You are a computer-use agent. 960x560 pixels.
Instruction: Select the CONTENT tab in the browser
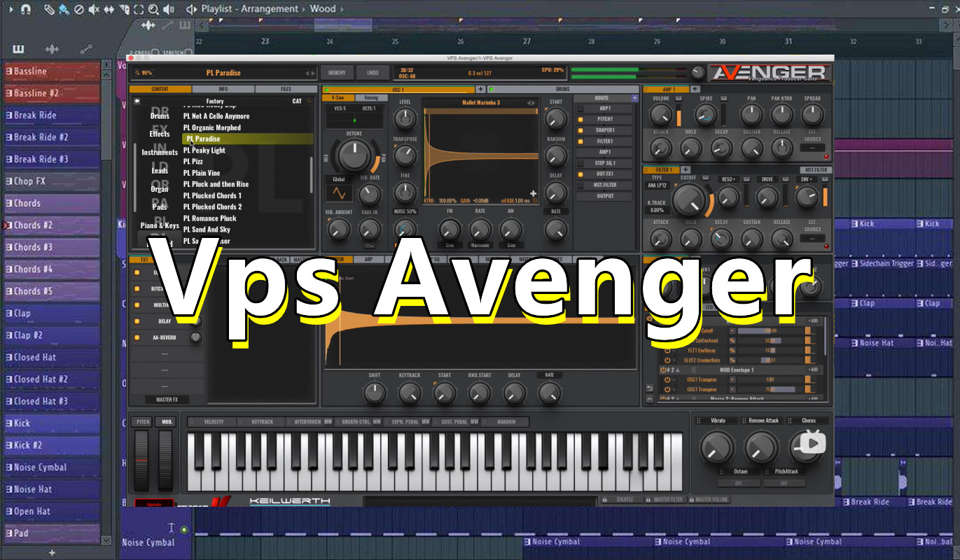coord(160,89)
